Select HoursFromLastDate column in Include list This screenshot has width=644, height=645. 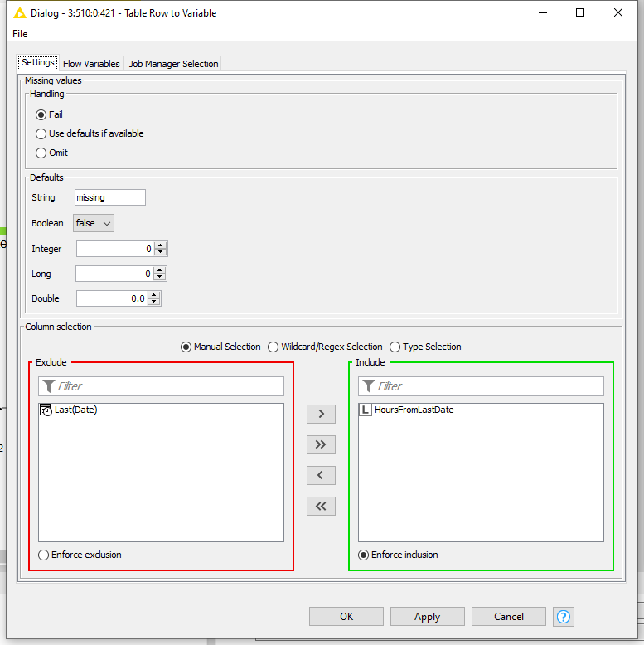(x=414, y=410)
